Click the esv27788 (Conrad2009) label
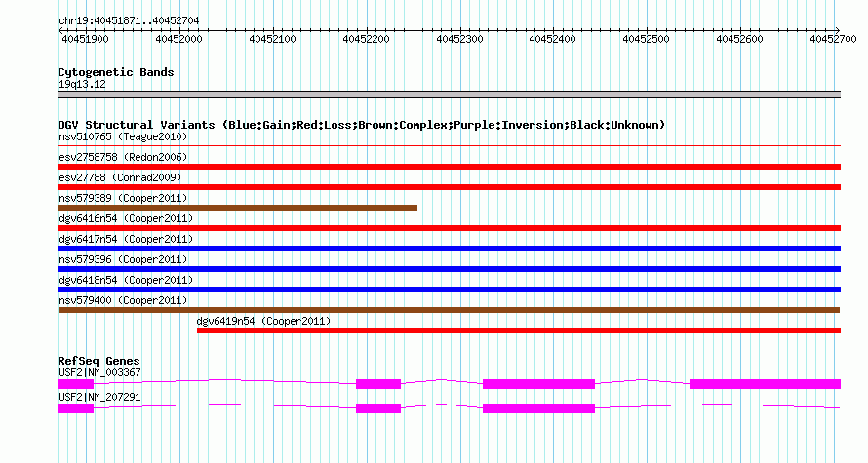This screenshot has width=868, height=463. (x=120, y=177)
